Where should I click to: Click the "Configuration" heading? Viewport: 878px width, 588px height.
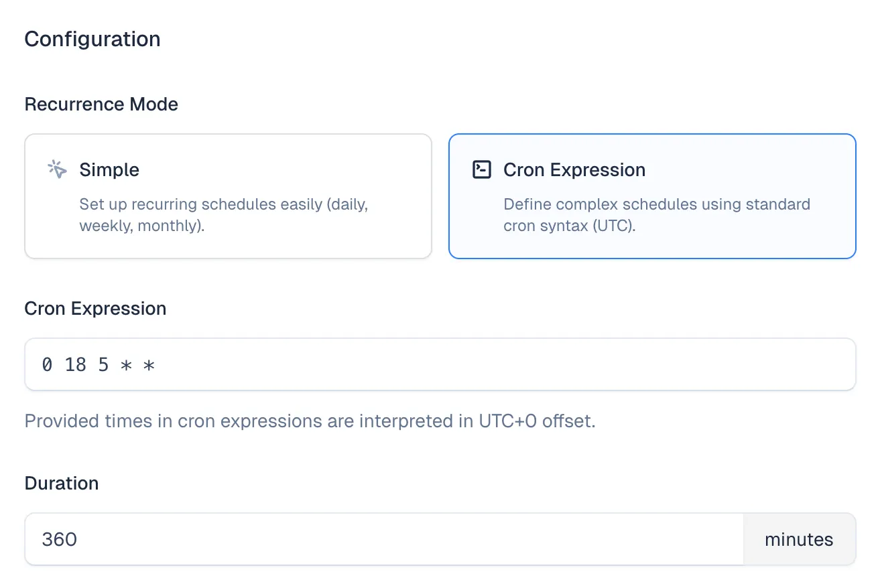click(92, 39)
